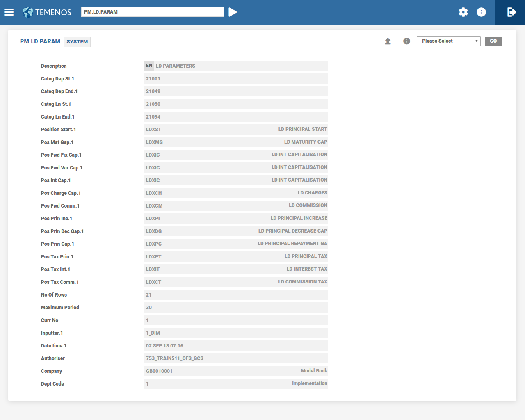Image resolution: width=525 pixels, height=420 pixels.
Task: Select the EN language tag in Description
Action: (149, 66)
